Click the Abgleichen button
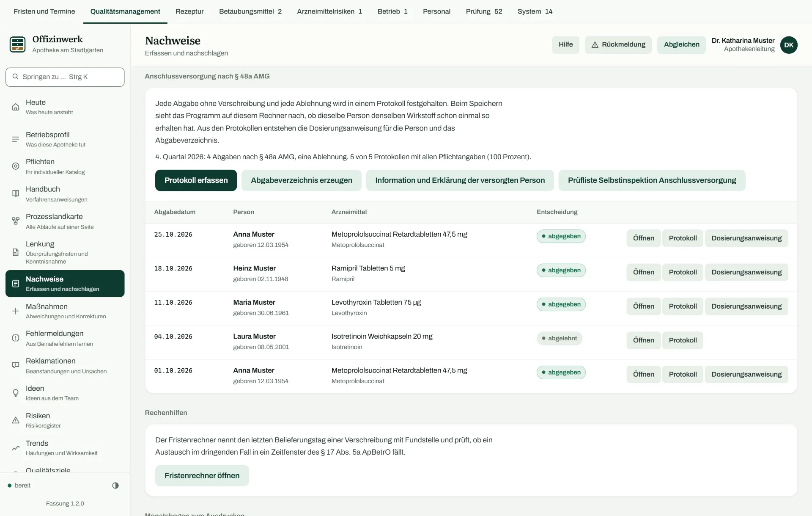Image resolution: width=812 pixels, height=516 pixels. click(x=681, y=45)
